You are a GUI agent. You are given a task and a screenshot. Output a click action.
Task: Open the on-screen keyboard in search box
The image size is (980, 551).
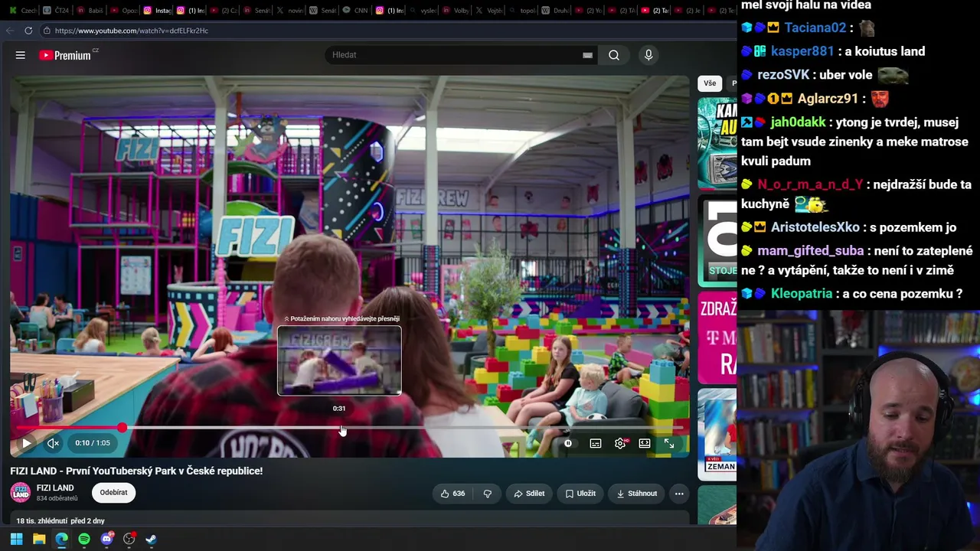pyautogui.click(x=587, y=55)
